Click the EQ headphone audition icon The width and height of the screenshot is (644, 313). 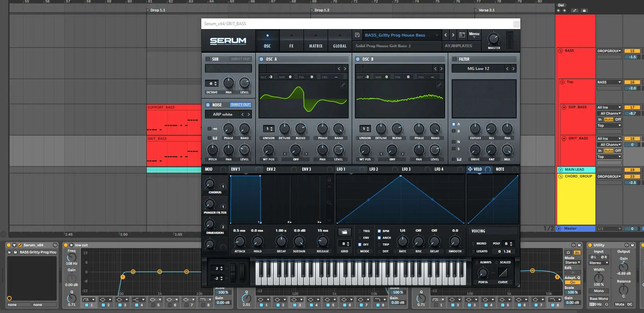(x=568, y=252)
